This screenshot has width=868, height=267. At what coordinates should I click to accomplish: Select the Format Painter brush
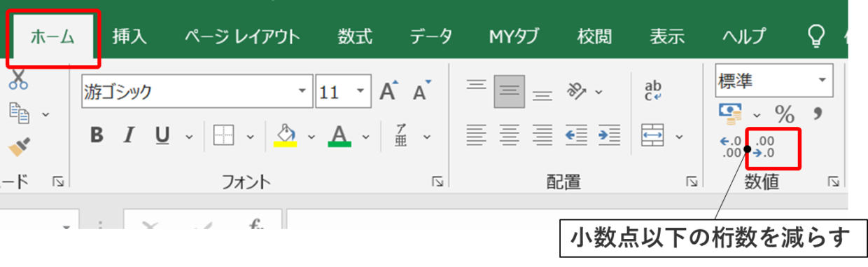(19, 147)
